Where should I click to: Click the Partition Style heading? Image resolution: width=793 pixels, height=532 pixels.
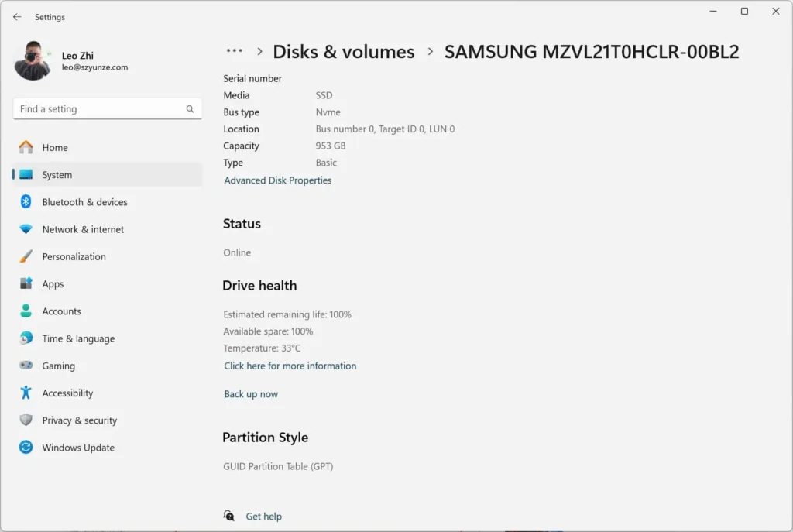click(265, 438)
